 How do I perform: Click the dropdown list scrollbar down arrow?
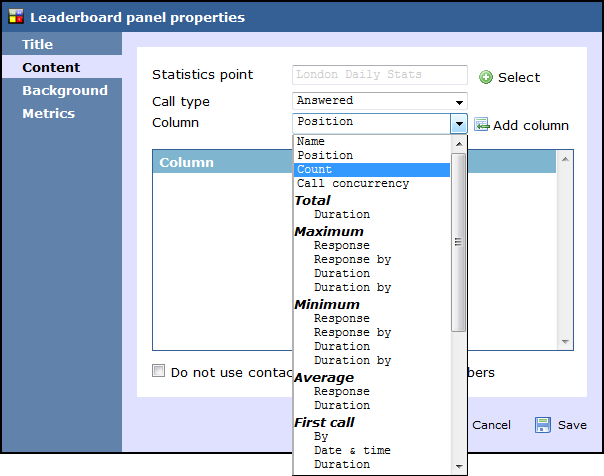(x=459, y=466)
